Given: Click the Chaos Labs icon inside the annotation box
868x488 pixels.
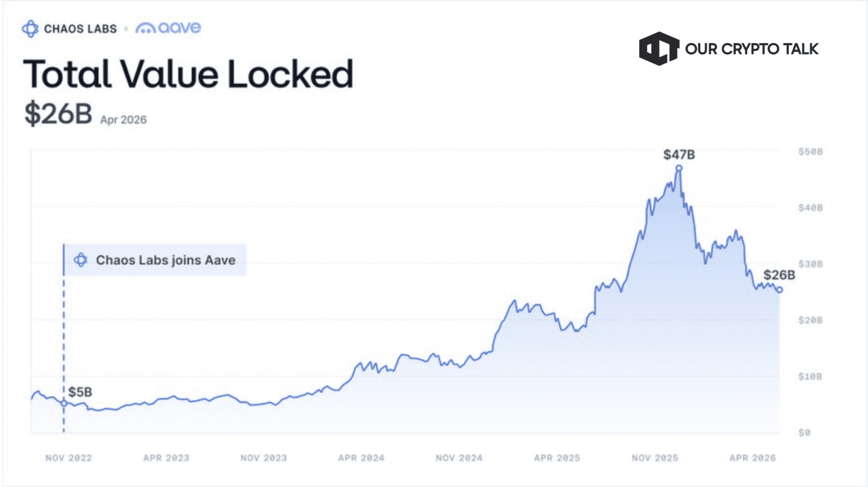Looking at the screenshot, I should (x=81, y=260).
